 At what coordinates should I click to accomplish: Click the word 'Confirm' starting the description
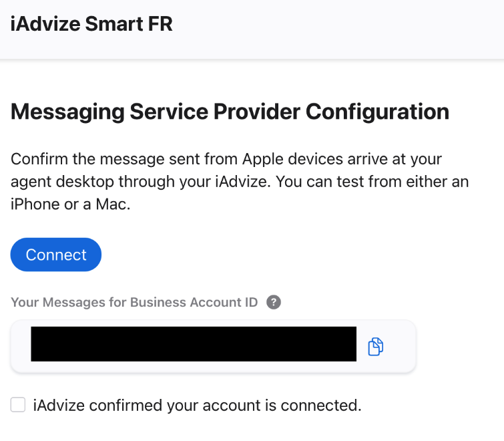point(39,160)
